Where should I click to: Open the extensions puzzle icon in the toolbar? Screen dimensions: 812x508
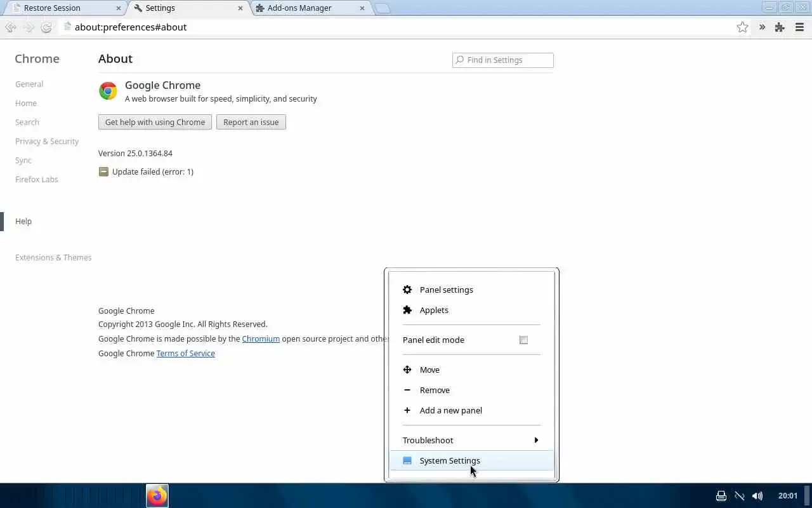tap(780, 27)
